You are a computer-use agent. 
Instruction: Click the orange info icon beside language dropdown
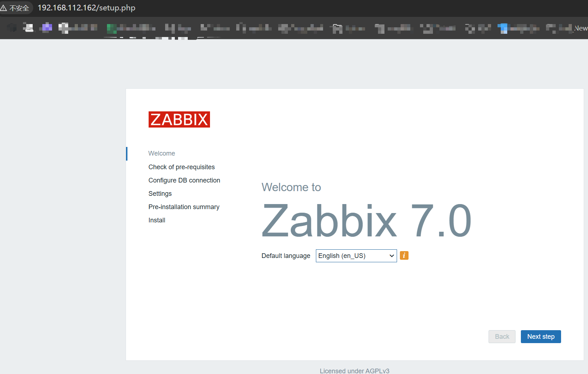pos(404,255)
